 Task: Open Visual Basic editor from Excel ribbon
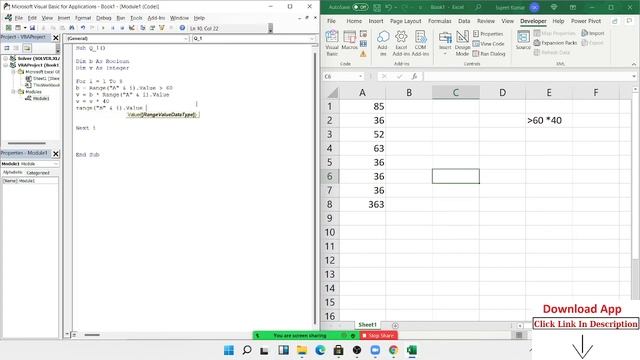click(332, 43)
